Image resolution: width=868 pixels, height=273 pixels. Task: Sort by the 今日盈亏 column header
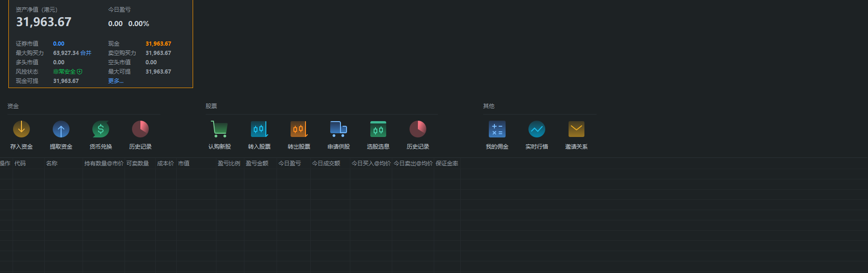click(290, 164)
